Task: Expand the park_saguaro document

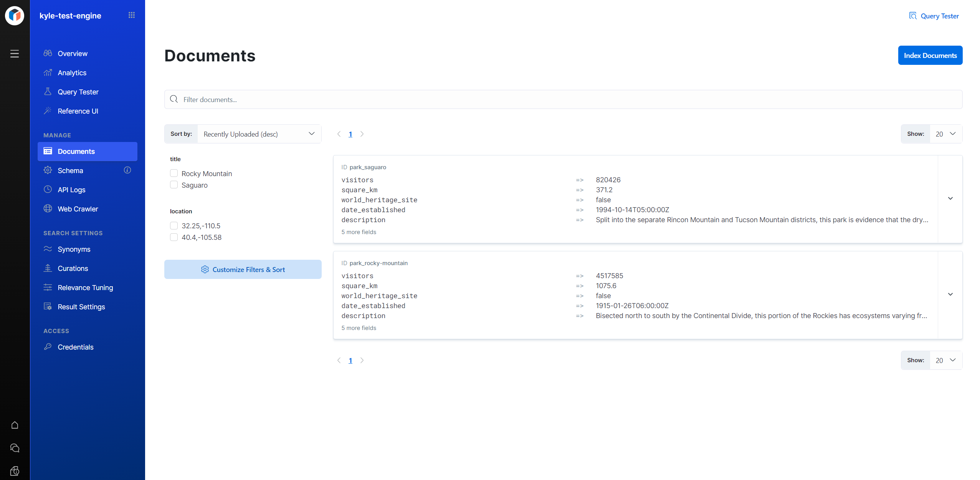Action: 950,199
